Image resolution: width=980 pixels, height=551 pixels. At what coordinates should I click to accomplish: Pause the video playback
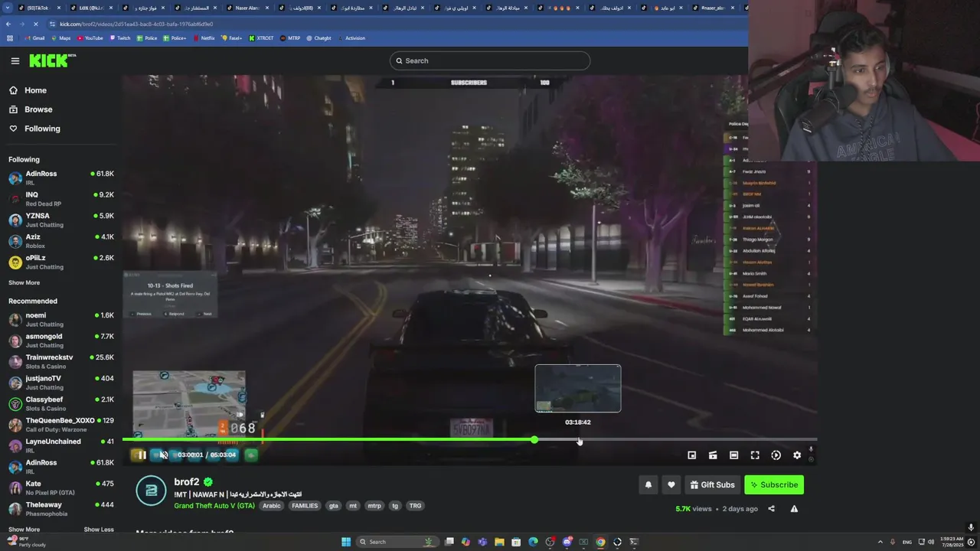(x=141, y=455)
